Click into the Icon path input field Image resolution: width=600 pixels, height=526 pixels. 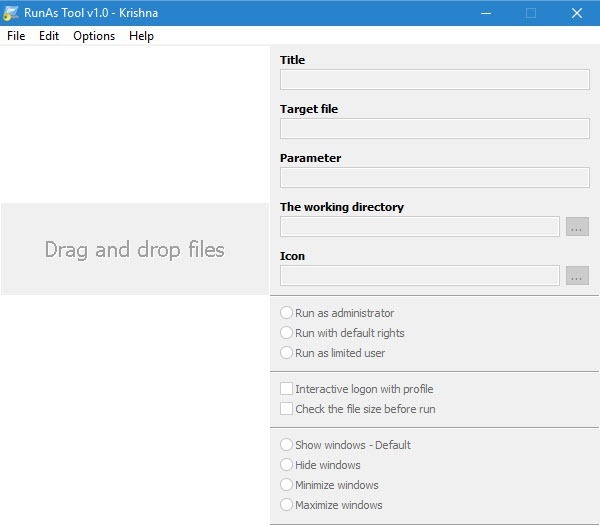pyautogui.click(x=420, y=275)
